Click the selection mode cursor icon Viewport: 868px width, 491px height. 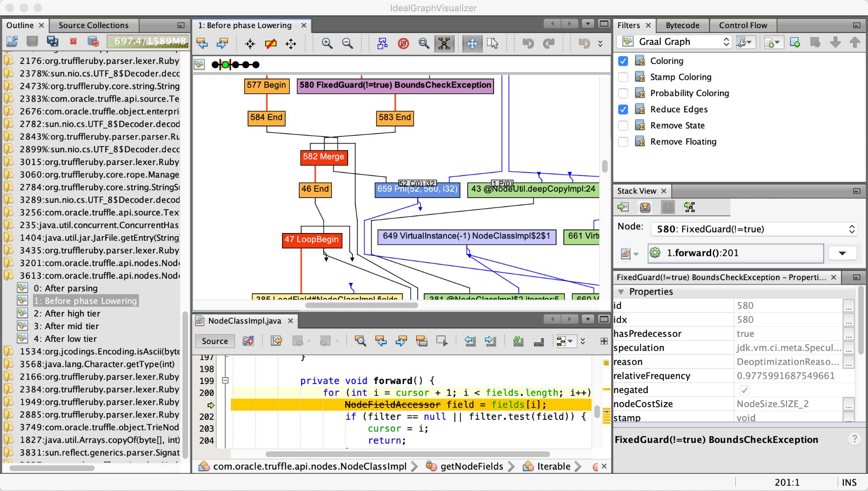pos(492,43)
